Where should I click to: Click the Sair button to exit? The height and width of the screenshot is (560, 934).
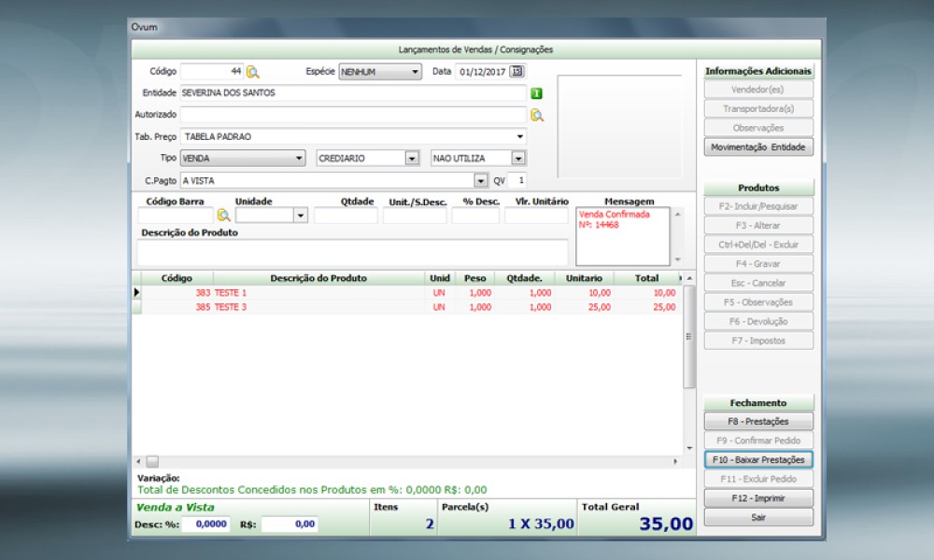(x=758, y=517)
